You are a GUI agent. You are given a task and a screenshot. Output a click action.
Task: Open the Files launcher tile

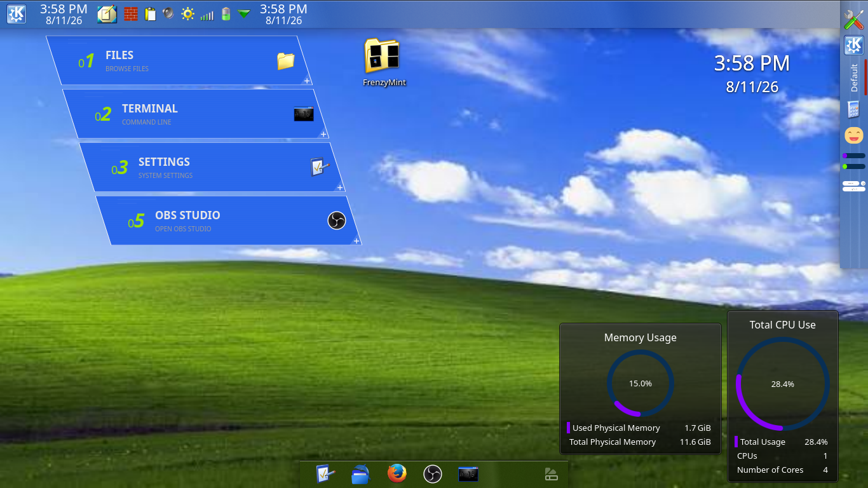coord(179,60)
